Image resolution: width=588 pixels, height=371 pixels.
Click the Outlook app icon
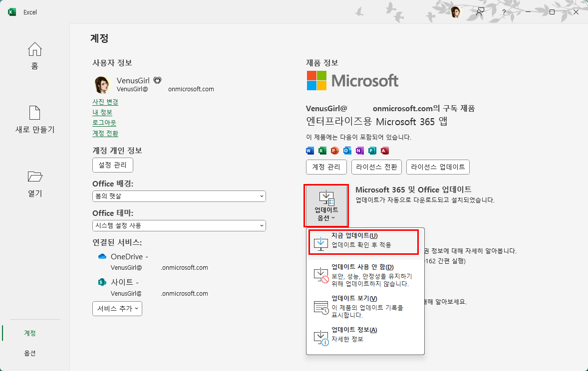click(x=347, y=151)
